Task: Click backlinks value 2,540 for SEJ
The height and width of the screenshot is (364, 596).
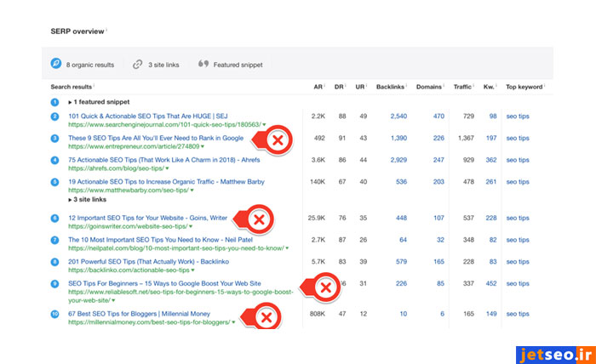Action: [x=398, y=117]
